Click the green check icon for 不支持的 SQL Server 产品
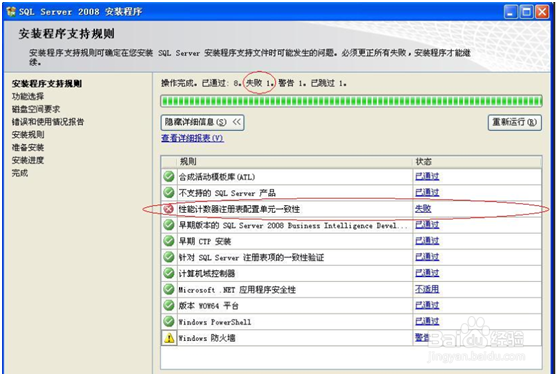 tap(169, 192)
